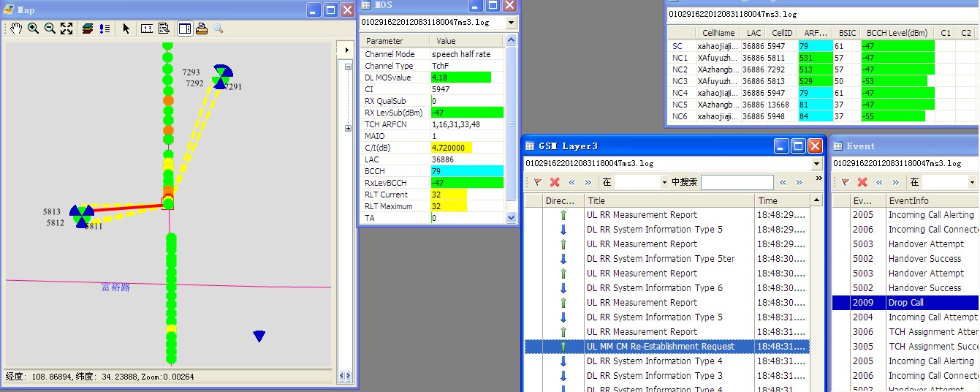The height and width of the screenshot is (392, 980).
Task: Click the grayed search magnifier in Map toolbar
Action: click(218, 29)
